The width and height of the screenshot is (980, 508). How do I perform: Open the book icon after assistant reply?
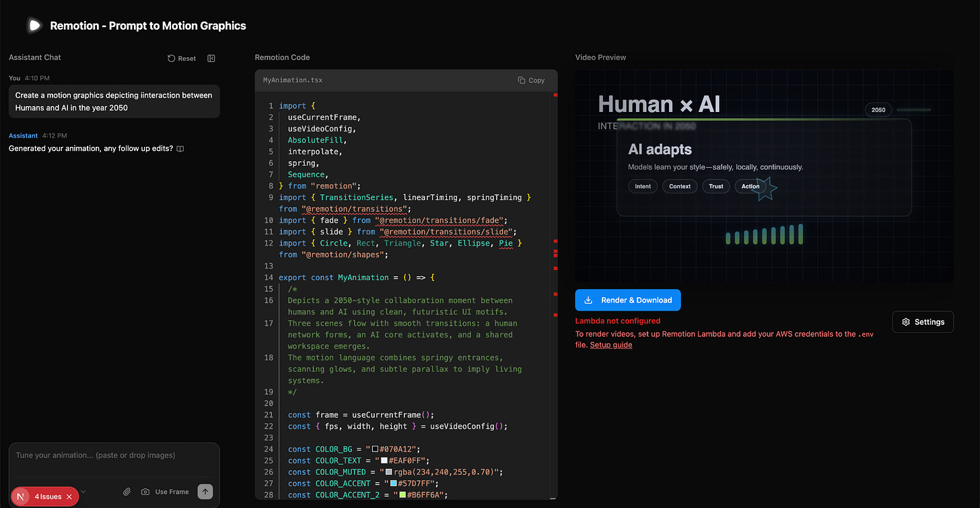pyautogui.click(x=180, y=149)
